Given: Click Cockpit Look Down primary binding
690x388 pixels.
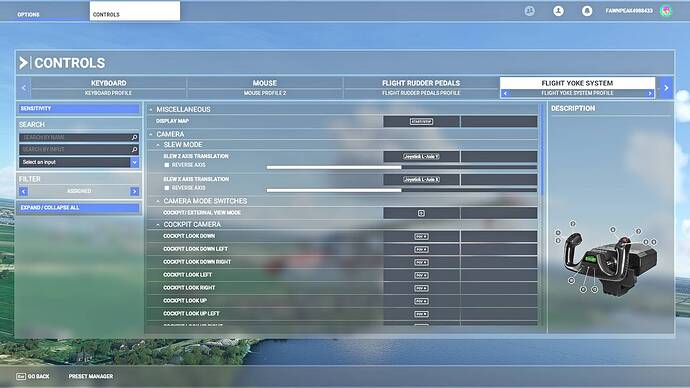Looking at the screenshot, I should coord(421,237).
